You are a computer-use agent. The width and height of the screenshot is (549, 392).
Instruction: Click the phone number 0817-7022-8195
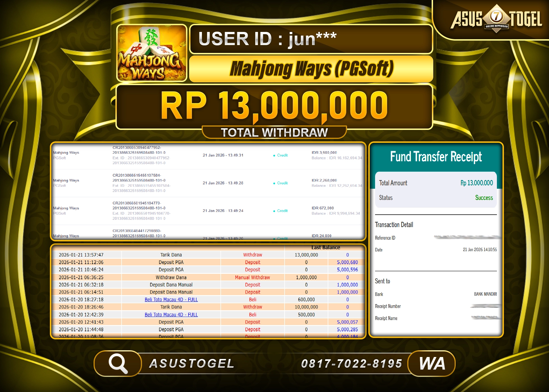352,363
